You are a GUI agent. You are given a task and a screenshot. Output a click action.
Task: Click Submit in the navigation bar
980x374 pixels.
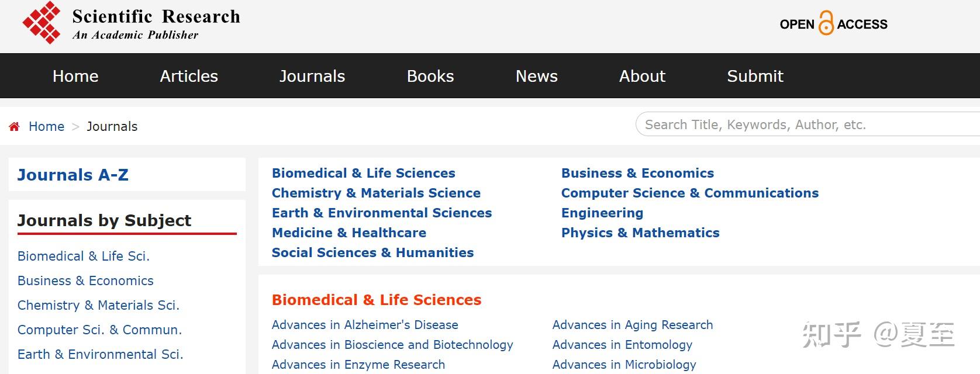(x=755, y=76)
